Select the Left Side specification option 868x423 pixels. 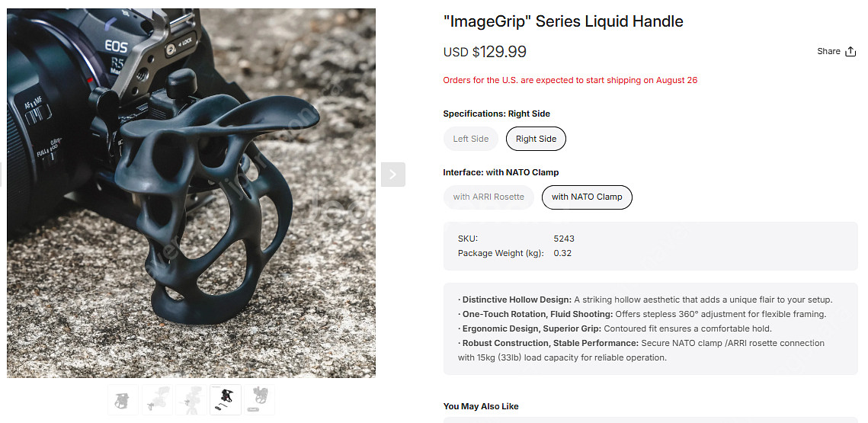470,139
